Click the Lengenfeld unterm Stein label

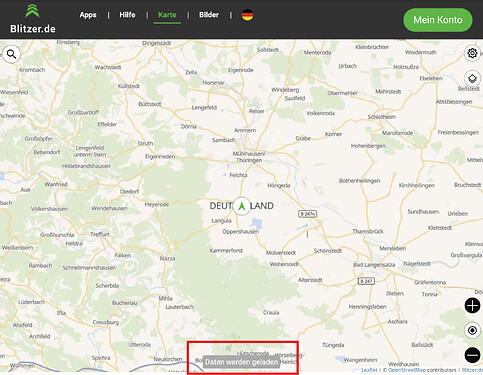pyautogui.click(x=90, y=151)
